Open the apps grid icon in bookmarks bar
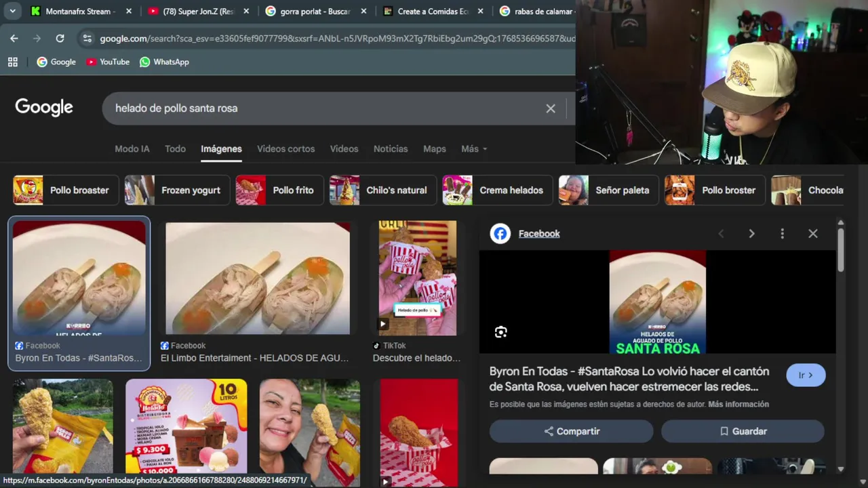 pos(13,62)
